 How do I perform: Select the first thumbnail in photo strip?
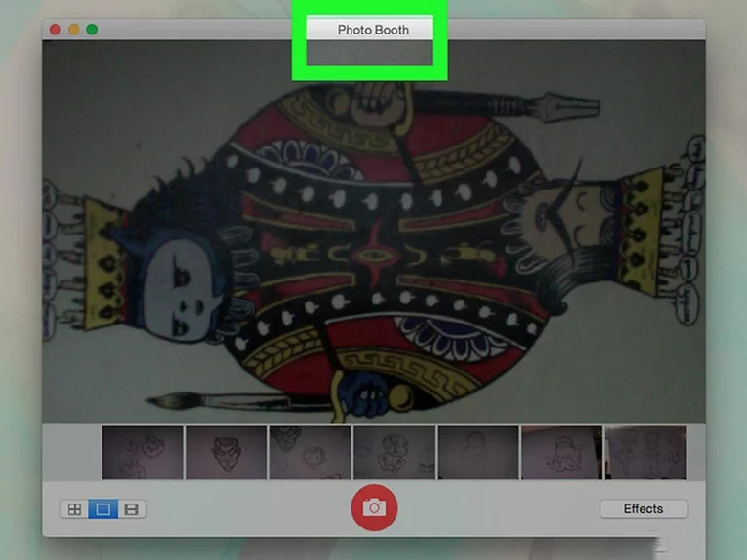pos(143,452)
